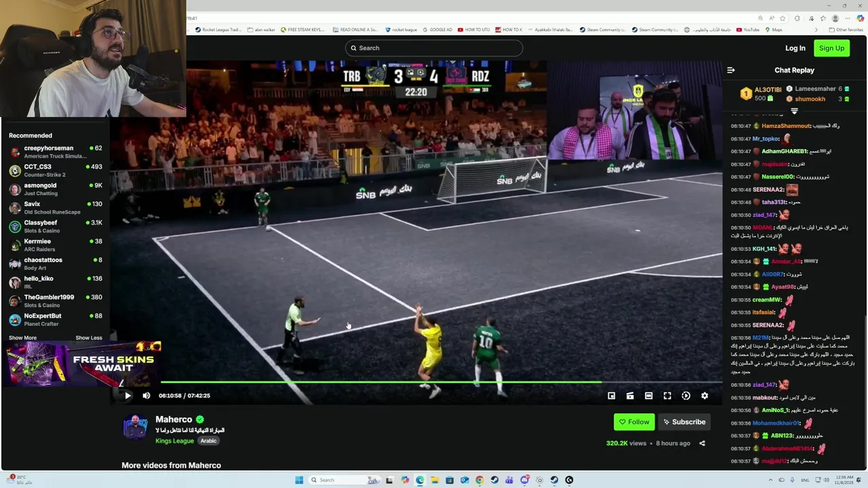Seek on the green video progress bar
The image size is (868, 488).
tap(441, 382)
